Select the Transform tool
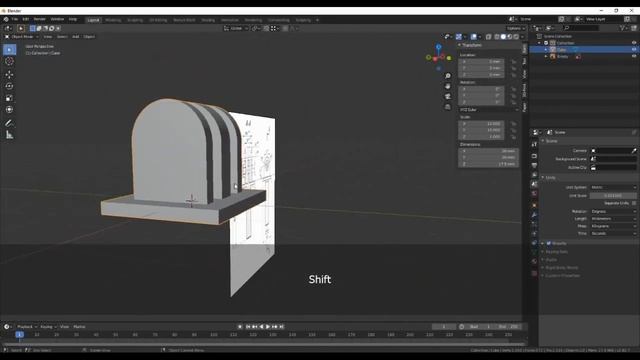Viewport: 640px width, 360px height. (9, 109)
